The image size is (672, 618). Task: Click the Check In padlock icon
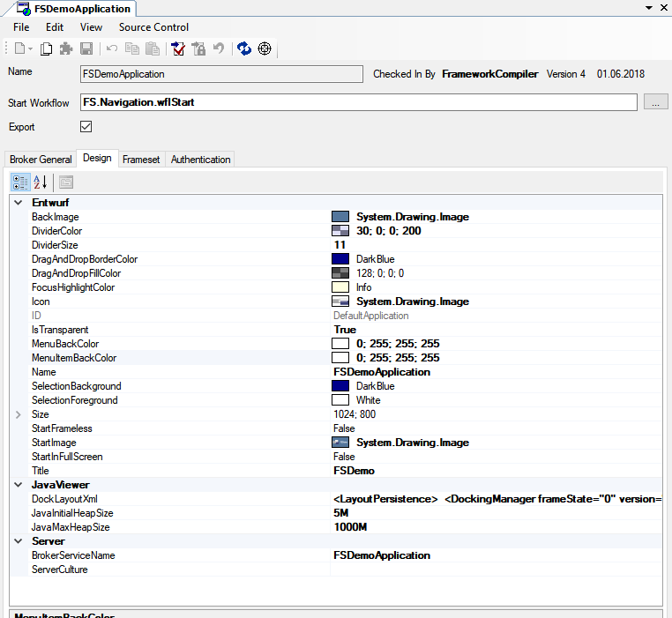(198, 48)
